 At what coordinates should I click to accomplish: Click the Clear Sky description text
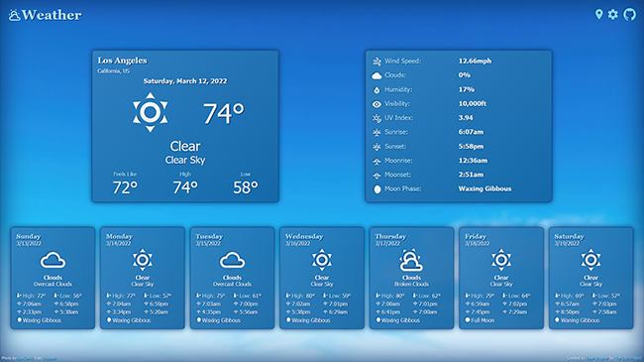(185, 160)
